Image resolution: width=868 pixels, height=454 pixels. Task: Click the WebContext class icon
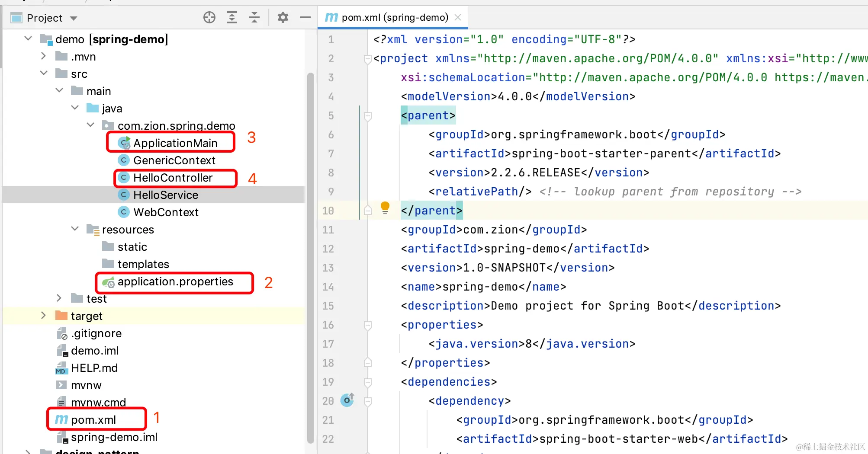pyautogui.click(x=124, y=212)
